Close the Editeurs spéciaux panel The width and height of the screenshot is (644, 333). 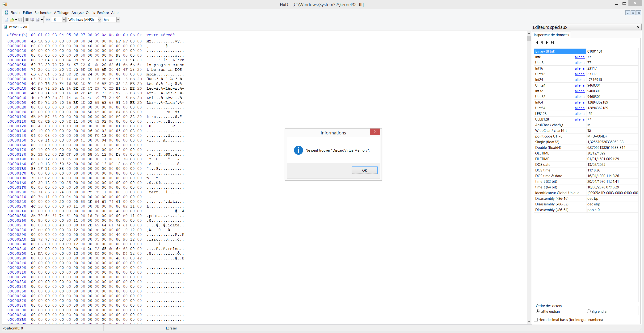pyautogui.click(x=638, y=27)
